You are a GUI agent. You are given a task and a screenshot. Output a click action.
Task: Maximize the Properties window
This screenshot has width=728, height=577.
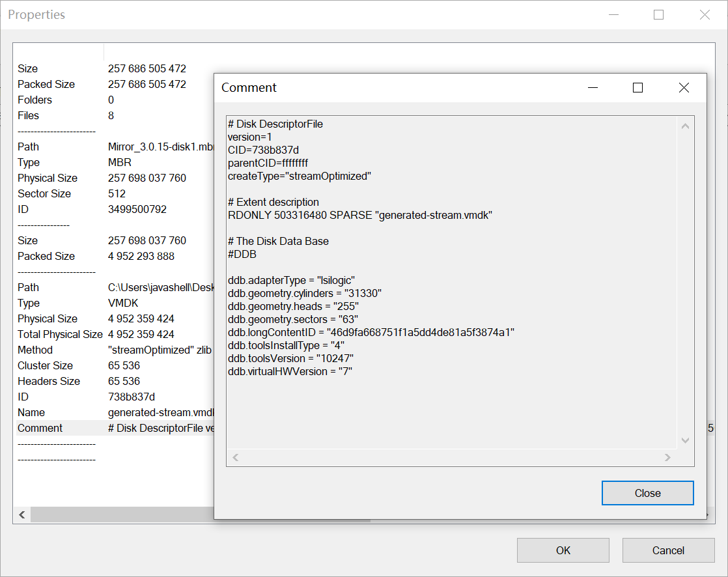tap(658, 15)
